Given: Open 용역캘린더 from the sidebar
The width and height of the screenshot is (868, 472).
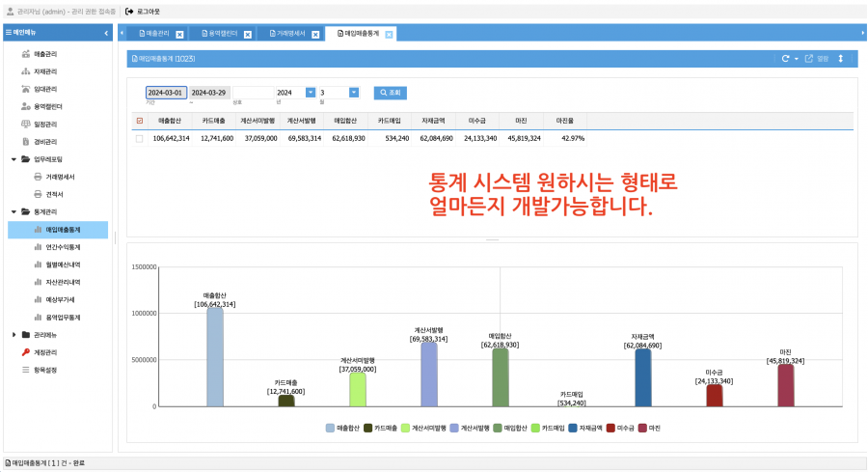Looking at the screenshot, I should pos(47,106).
